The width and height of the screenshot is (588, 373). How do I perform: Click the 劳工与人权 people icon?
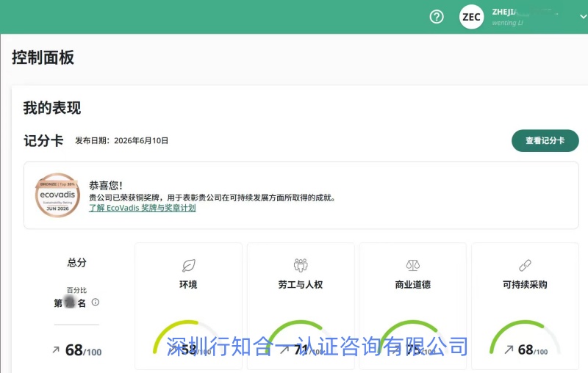tap(301, 265)
